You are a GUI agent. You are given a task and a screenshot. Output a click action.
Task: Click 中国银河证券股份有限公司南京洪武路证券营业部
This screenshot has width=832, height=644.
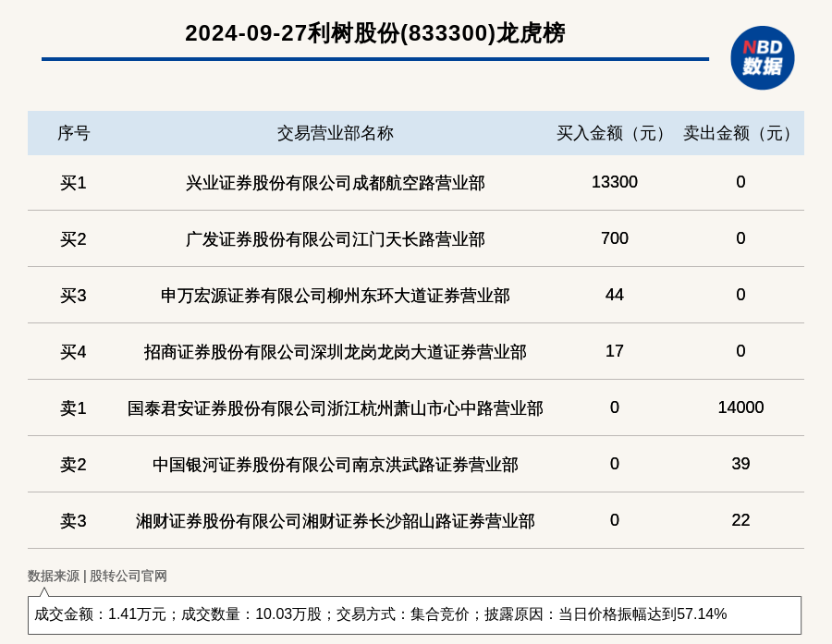click(336, 464)
